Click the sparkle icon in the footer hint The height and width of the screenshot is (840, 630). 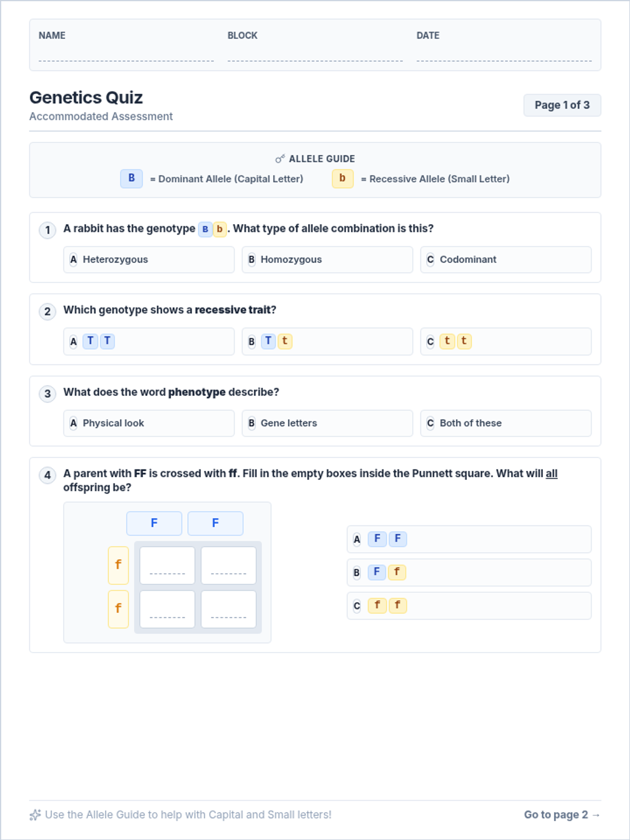(35, 815)
